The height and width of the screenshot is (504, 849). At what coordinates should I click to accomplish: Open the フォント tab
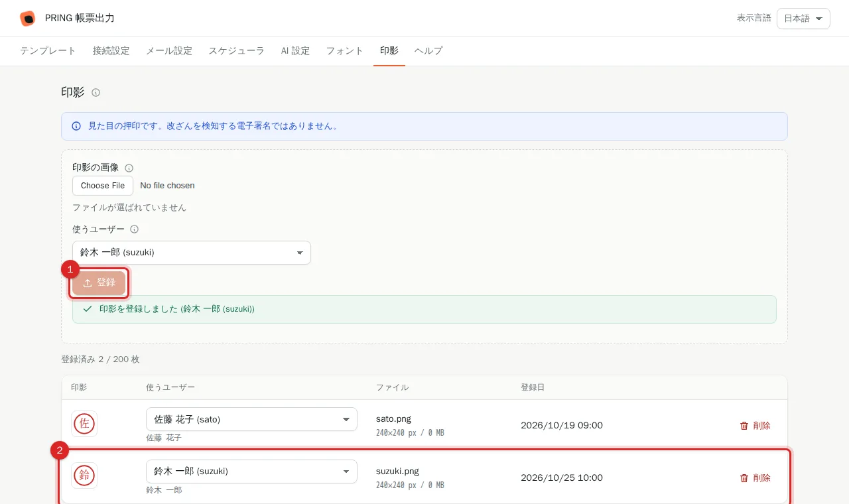click(345, 51)
